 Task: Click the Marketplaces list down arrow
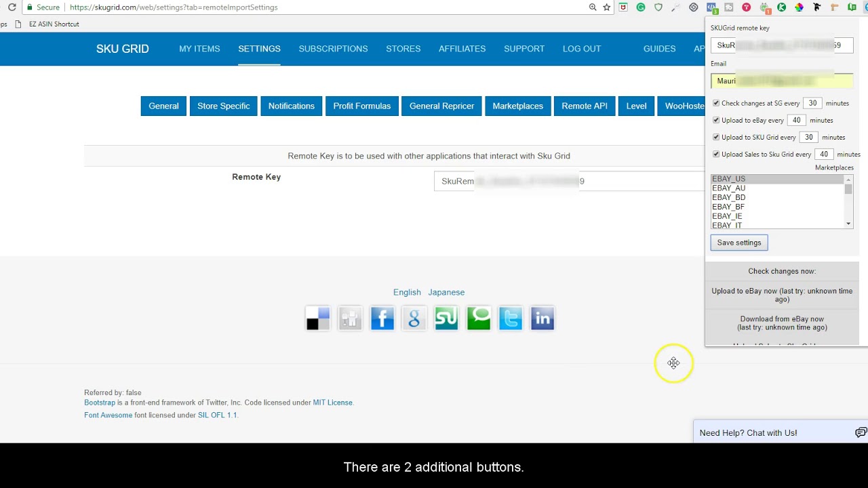pyautogui.click(x=848, y=223)
